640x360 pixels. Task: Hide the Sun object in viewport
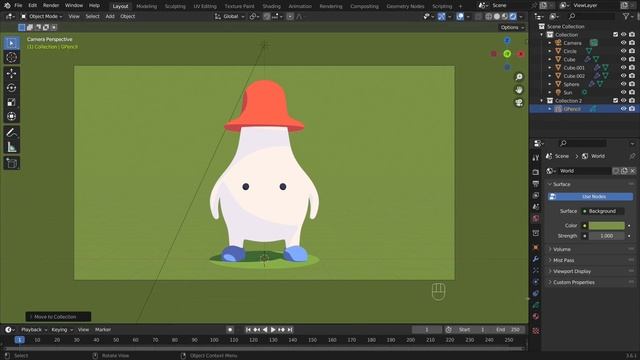pos(623,92)
